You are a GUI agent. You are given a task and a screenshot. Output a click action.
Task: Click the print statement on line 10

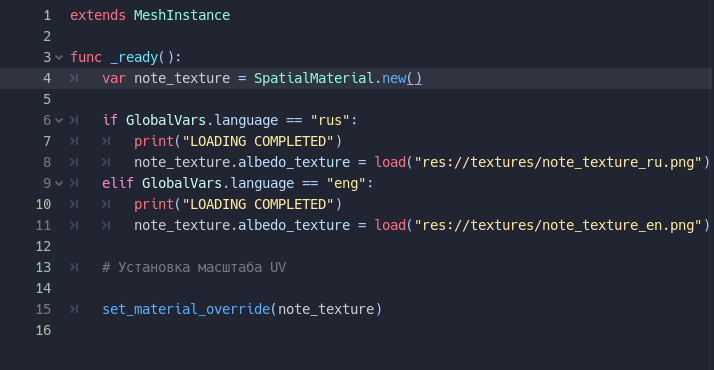tap(238, 204)
